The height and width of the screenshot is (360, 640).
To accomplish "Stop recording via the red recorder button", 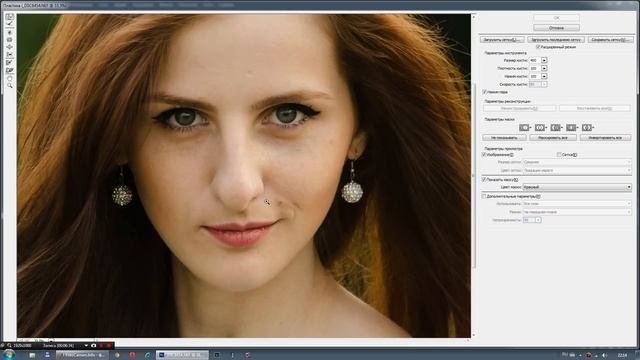I will pos(109,346).
